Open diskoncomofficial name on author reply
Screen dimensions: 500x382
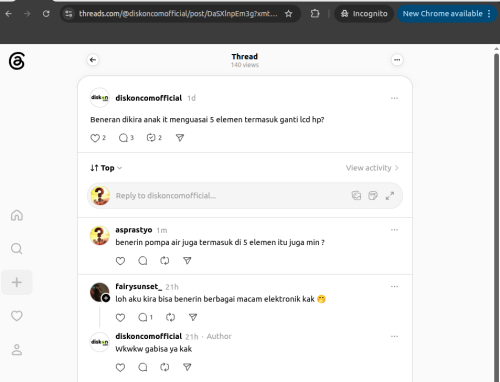(149, 336)
